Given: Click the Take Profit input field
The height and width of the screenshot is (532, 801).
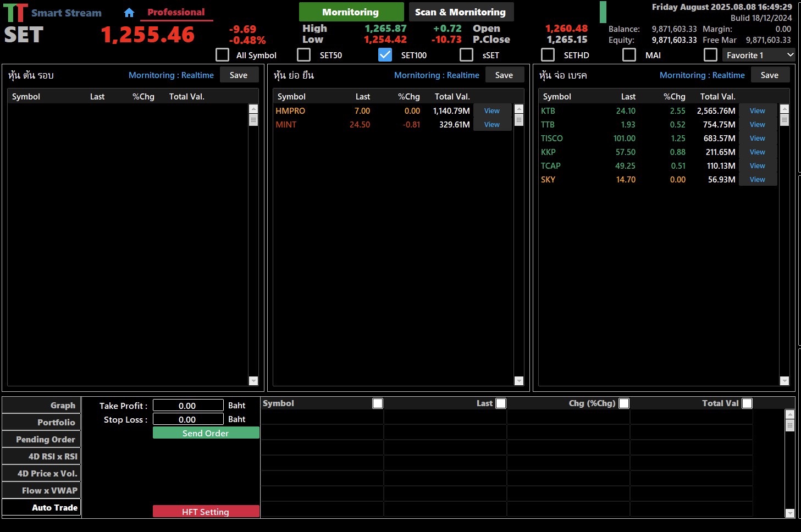Looking at the screenshot, I should point(188,406).
